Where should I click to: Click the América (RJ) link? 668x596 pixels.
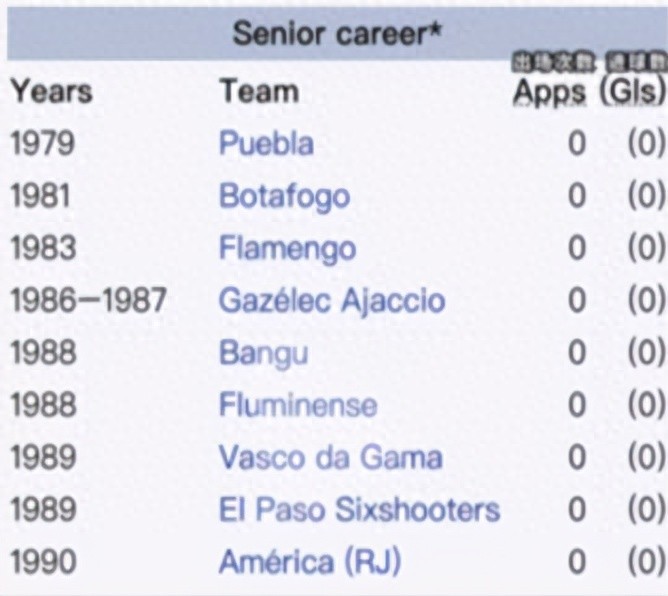pos(309,561)
